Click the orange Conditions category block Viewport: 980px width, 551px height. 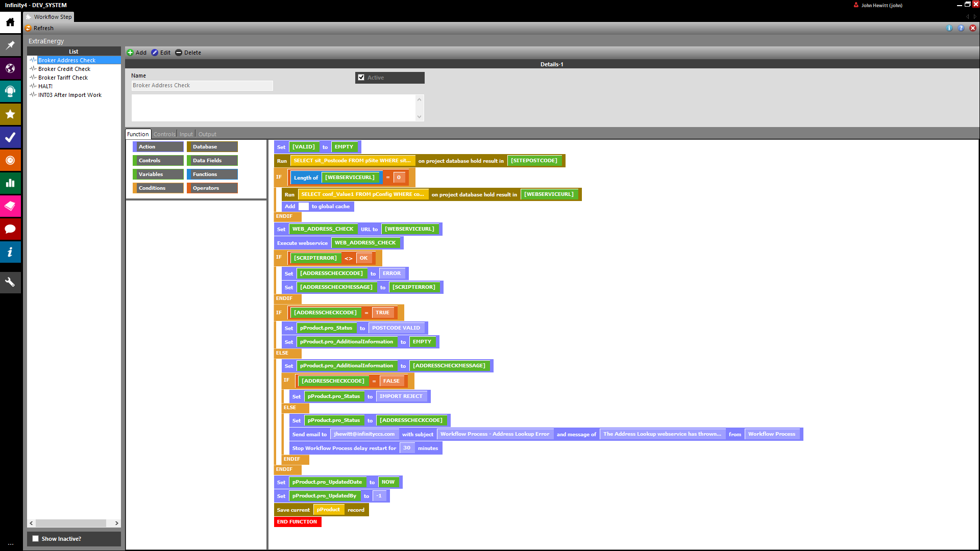tap(158, 188)
